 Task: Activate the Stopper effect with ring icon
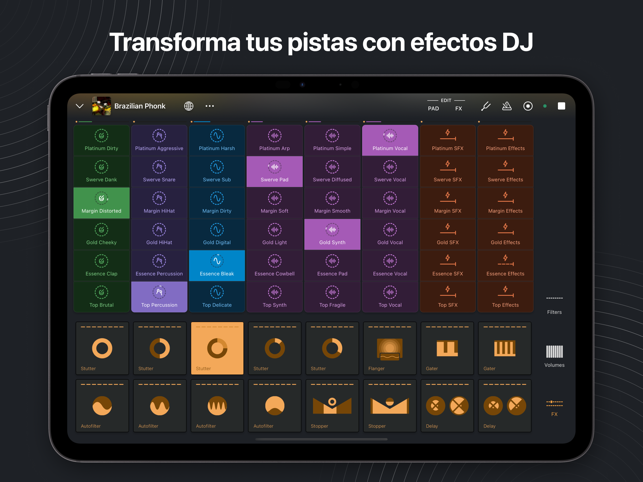332,406
